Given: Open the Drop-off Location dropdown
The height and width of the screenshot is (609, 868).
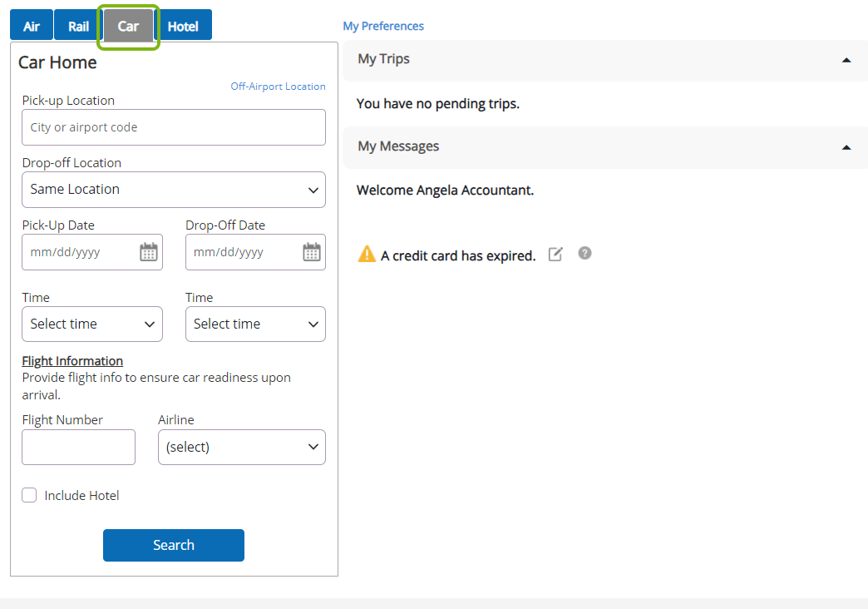Looking at the screenshot, I should 173,190.
